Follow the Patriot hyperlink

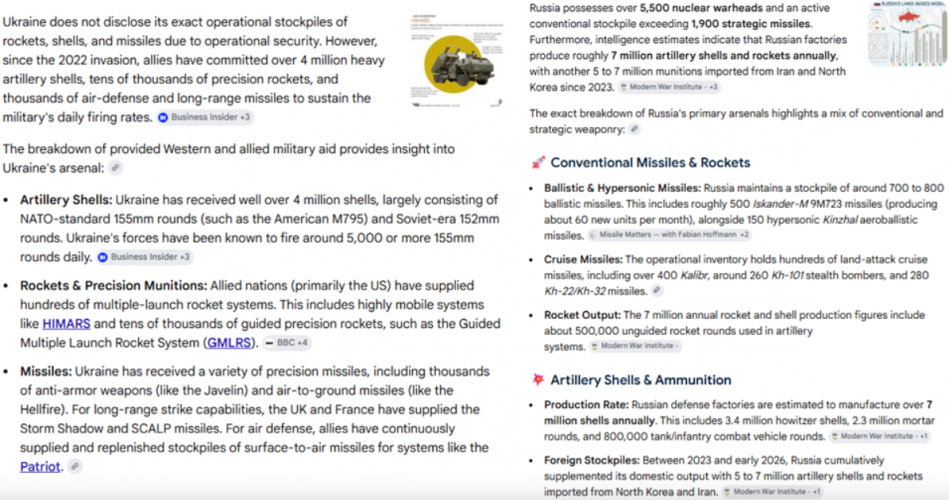pos(40,467)
